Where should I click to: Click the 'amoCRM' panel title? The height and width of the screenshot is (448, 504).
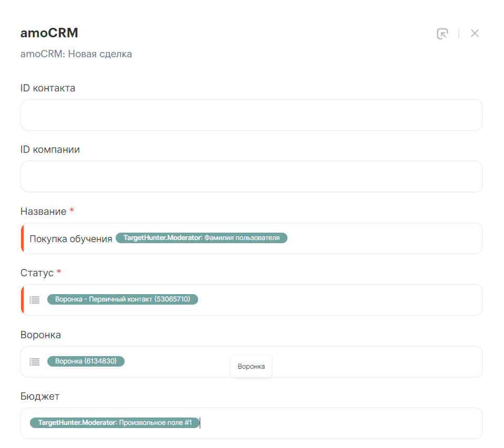(49, 33)
